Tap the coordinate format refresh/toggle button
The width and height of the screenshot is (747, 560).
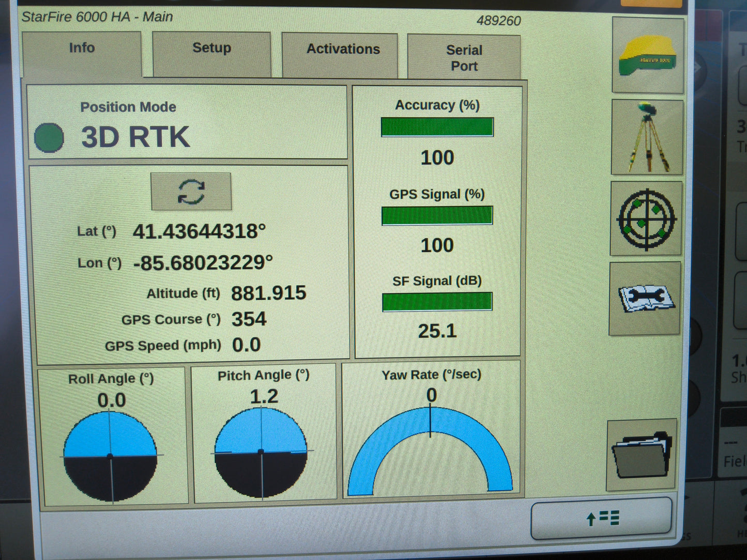191,192
